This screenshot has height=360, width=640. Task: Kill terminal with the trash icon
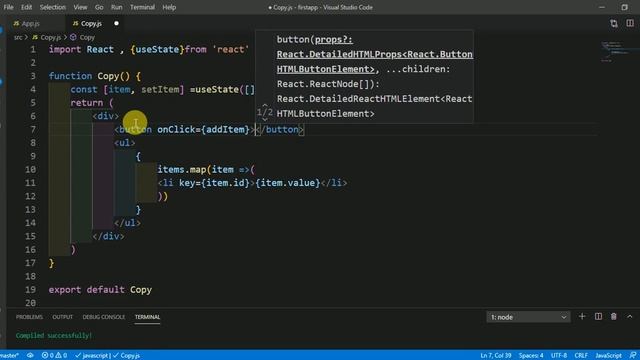point(613,317)
